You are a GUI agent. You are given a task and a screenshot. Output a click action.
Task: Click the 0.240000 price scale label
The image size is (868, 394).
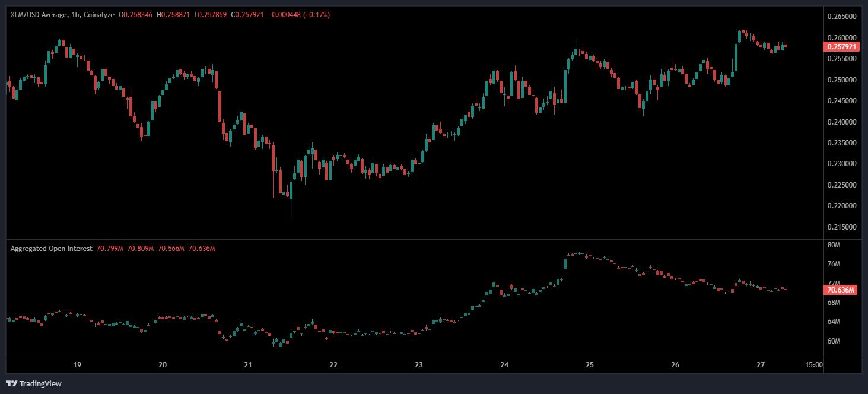[841, 122]
